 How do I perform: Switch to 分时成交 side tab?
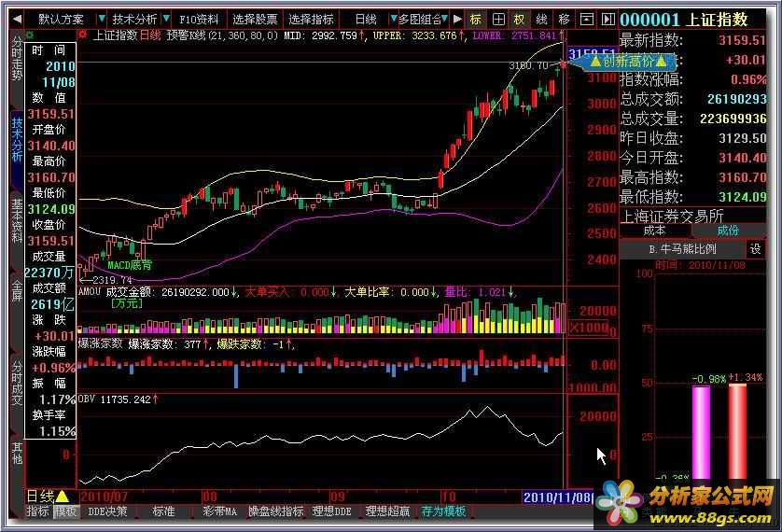[x=17, y=383]
